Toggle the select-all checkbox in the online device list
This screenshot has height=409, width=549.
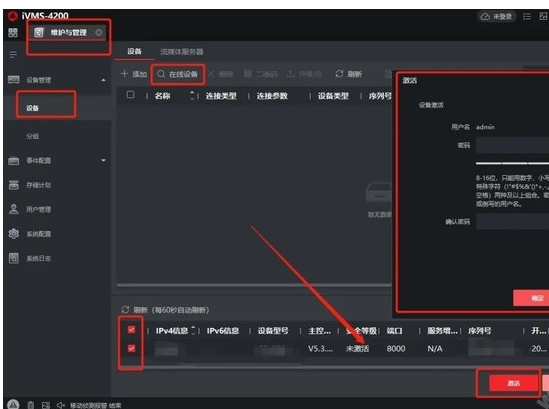pyautogui.click(x=131, y=330)
